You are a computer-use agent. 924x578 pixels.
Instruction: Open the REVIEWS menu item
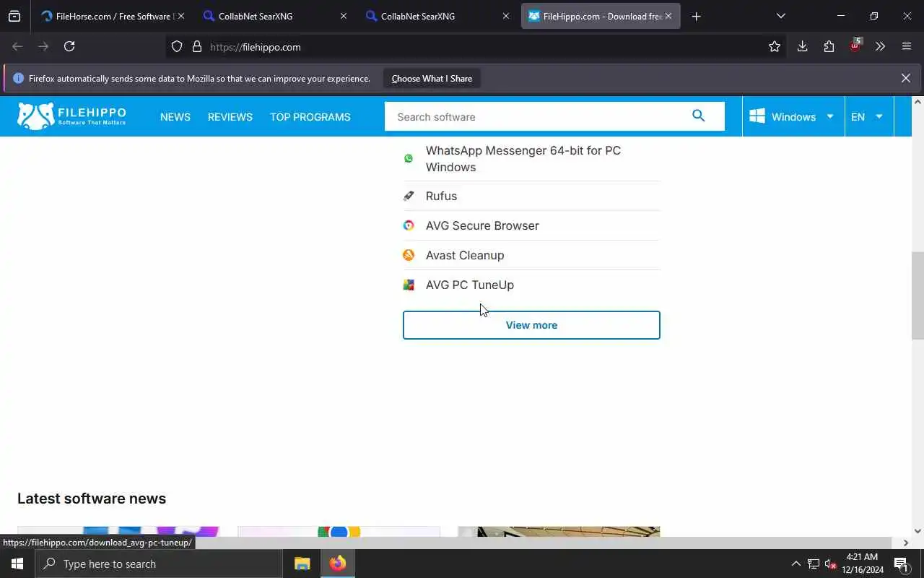click(x=230, y=117)
